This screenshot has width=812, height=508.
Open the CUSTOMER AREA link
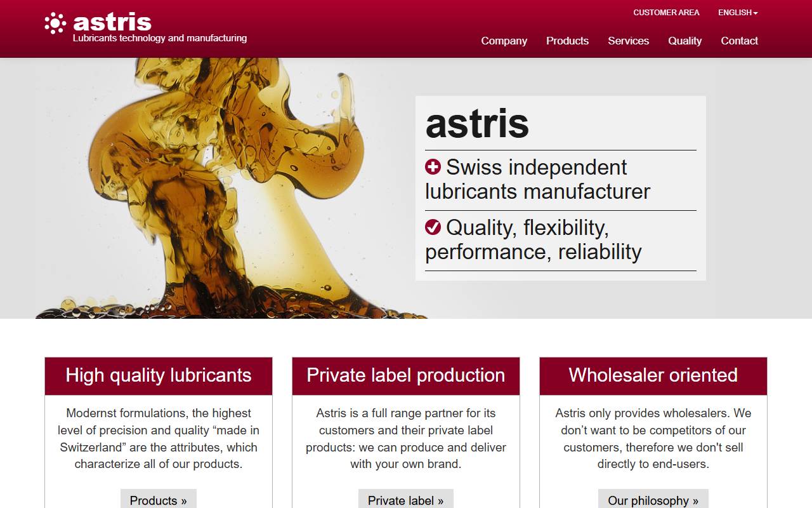pyautogui.click(x=666, y=13)
